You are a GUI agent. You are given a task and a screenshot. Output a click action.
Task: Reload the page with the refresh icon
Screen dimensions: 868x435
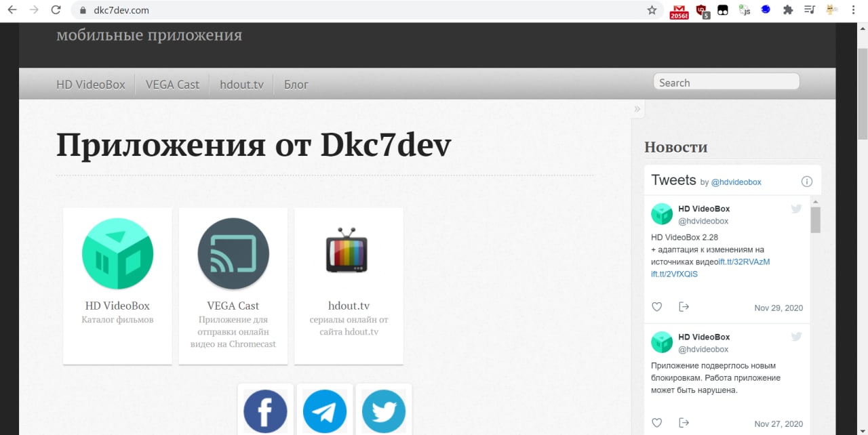click(56, 10)
